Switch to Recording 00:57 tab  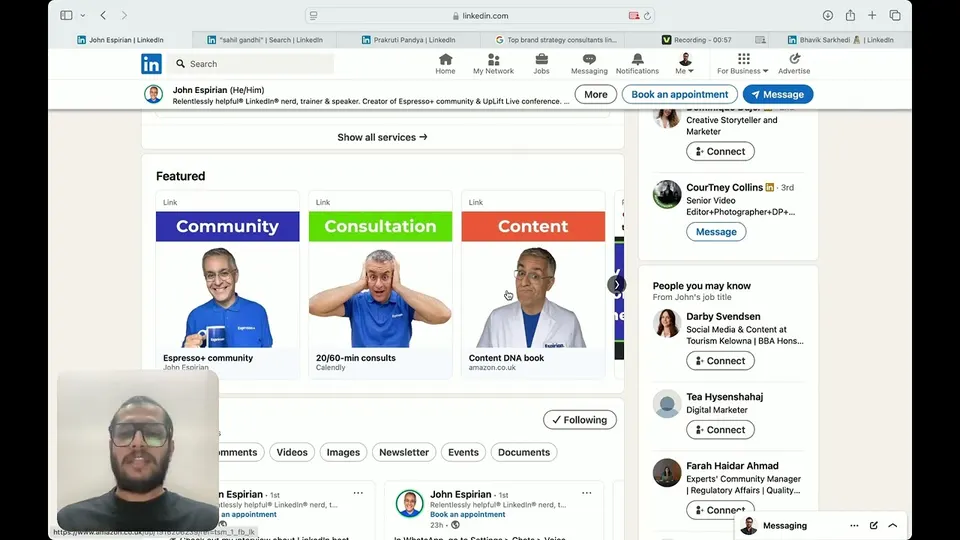[696, 40]
